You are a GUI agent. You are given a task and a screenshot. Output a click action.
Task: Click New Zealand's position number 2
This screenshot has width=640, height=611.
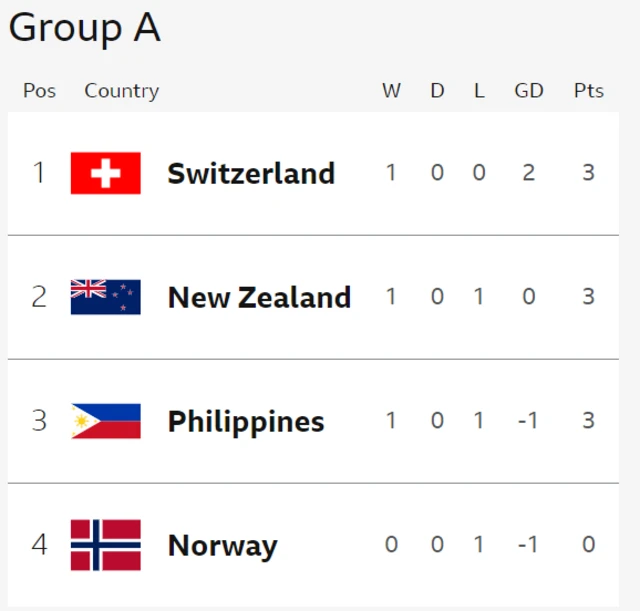click(39, 296)
